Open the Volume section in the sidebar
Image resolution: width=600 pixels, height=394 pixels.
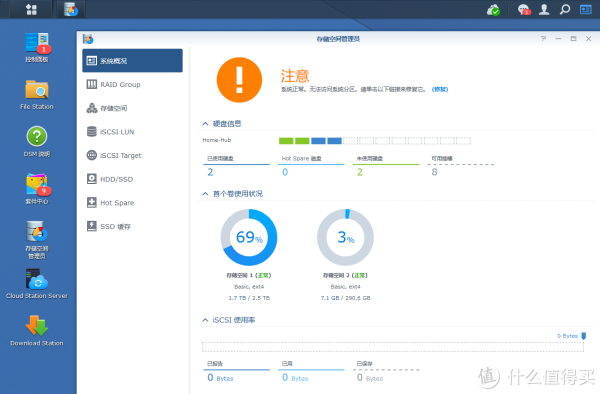pyautogui.click(x=132, y=108)
